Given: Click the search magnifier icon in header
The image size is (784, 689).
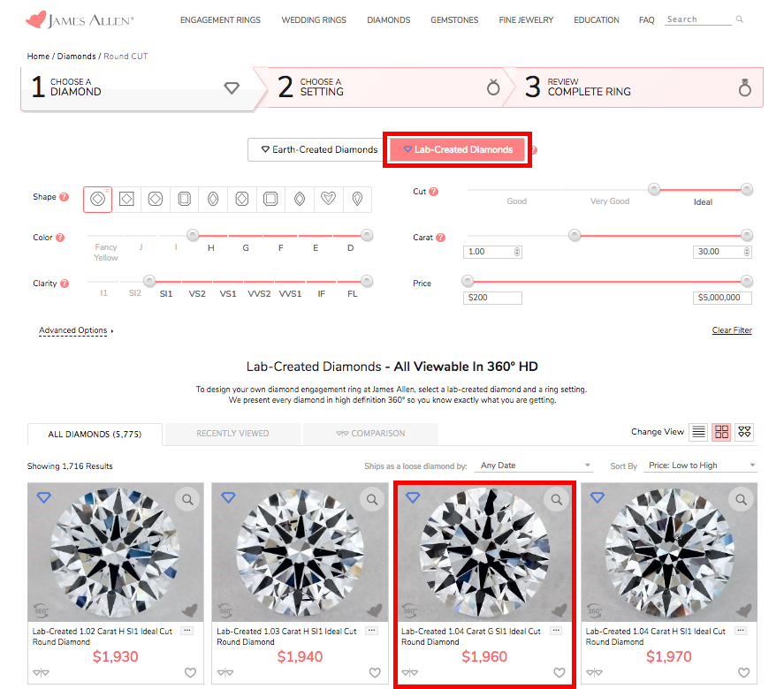Looking at the screenshot, I should point(740,19).
